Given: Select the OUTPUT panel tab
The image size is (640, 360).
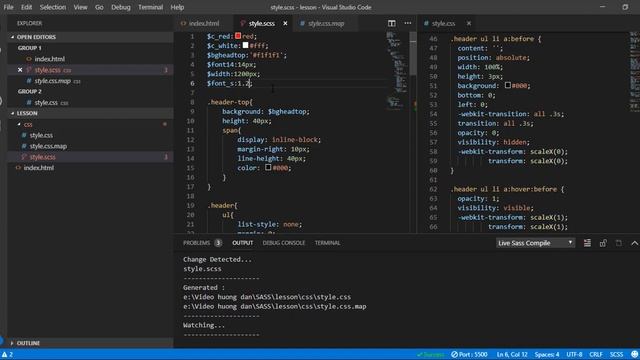Looking at the screenshot, I should coord(243,243).
